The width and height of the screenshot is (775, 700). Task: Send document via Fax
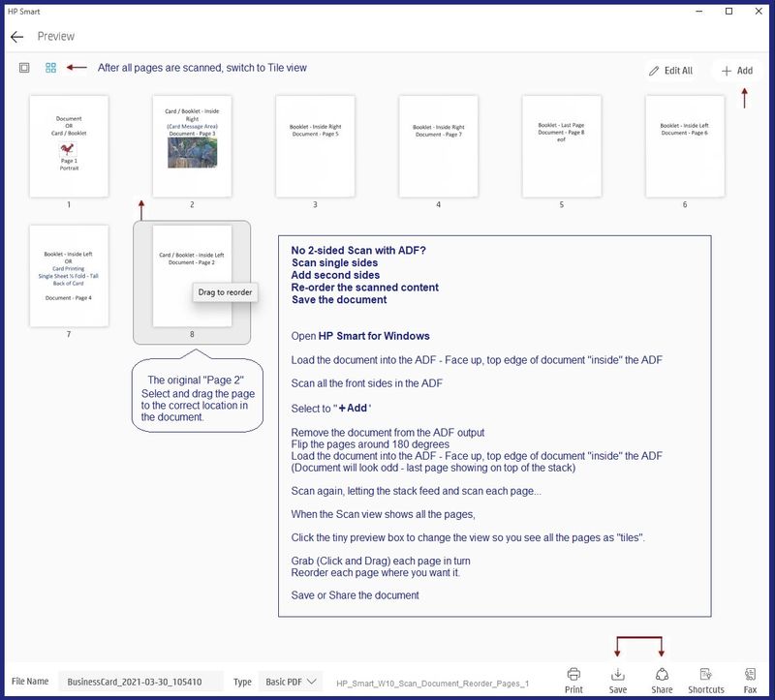click(750, 681)
